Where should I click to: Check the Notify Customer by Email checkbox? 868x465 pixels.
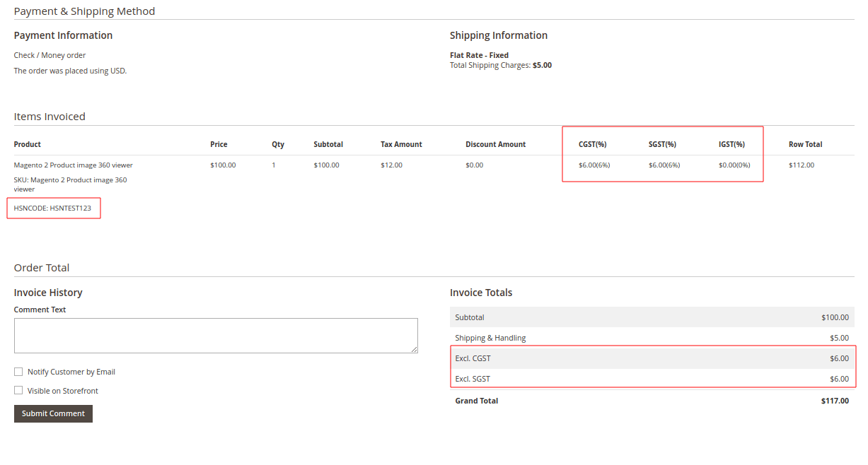pyautogui.click(x=18, y=371)
